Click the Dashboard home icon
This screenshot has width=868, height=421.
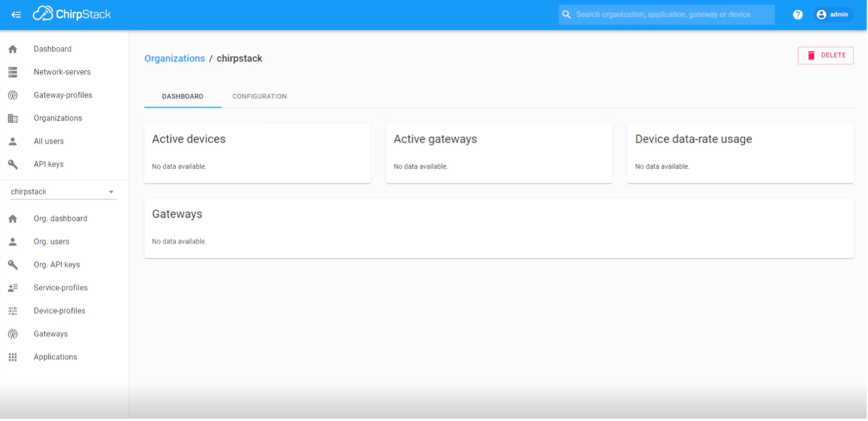pyautogui.click(x=13, y=49)
